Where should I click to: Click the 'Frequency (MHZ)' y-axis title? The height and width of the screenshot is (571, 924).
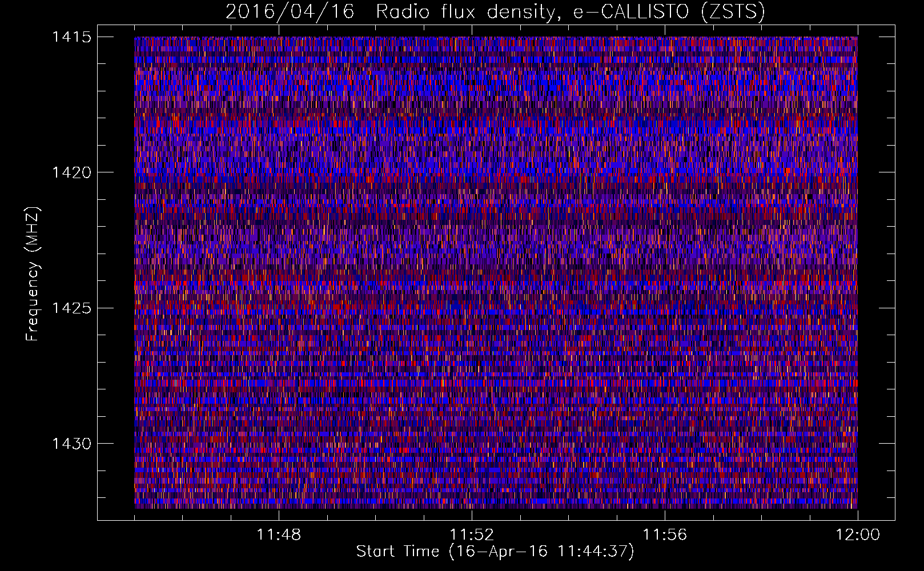tap(33, 274)
